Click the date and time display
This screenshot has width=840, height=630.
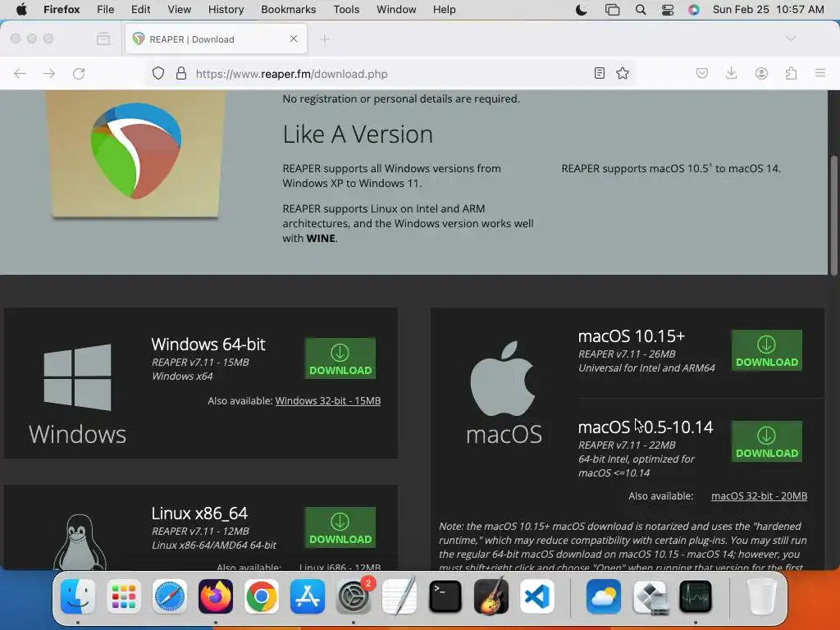click(768, 9)
